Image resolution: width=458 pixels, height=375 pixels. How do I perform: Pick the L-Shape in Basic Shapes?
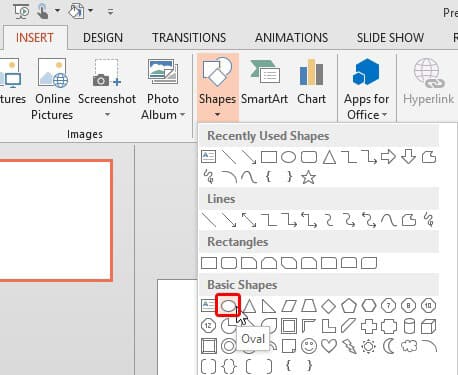329,326
